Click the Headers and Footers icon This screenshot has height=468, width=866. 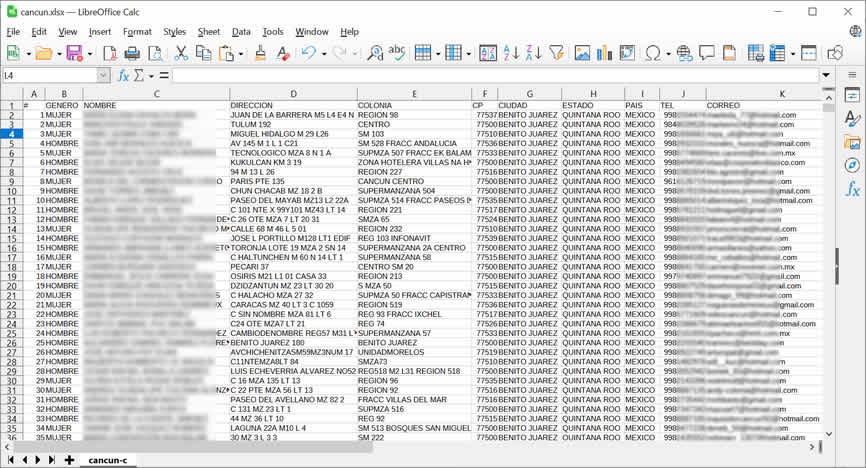tap(730, 53)
